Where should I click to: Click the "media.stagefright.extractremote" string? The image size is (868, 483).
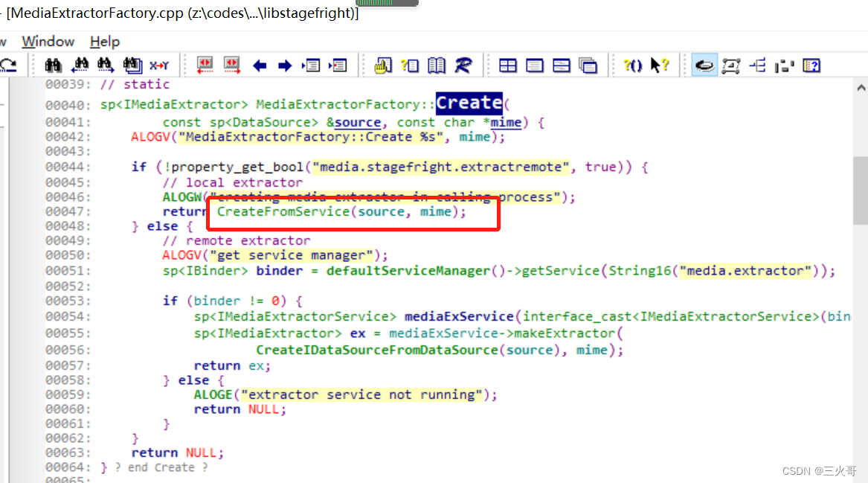[x=440, y=167]
